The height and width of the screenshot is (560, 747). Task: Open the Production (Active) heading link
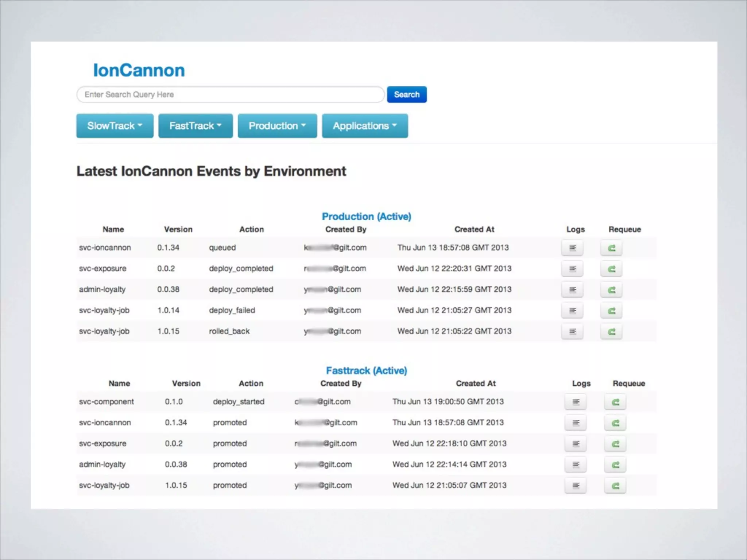click(366, 217)
